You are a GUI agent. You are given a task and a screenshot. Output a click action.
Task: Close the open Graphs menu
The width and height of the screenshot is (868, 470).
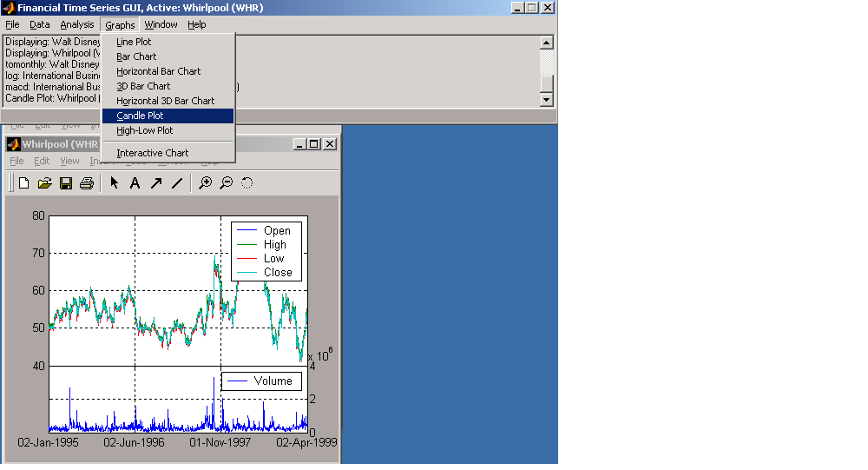(x=120, y=25)
